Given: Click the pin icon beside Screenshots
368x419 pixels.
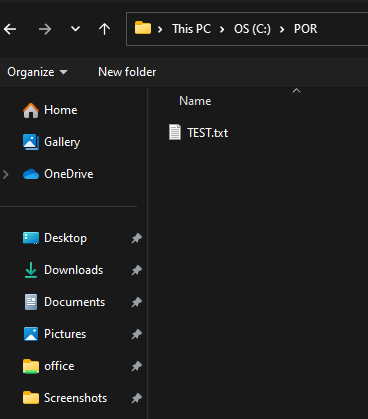Looking at the screenshot, I should 137,398.
